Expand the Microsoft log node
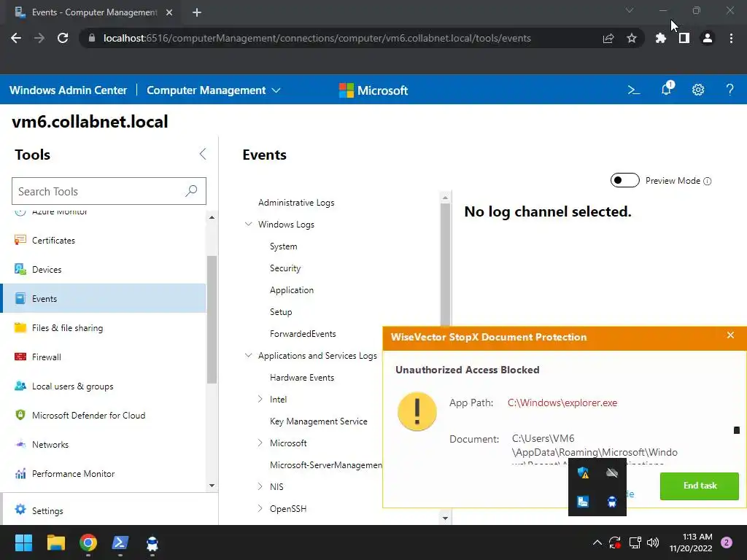This screenshot has height=560, width=747. pyautogui.click(x=260, y=443)
